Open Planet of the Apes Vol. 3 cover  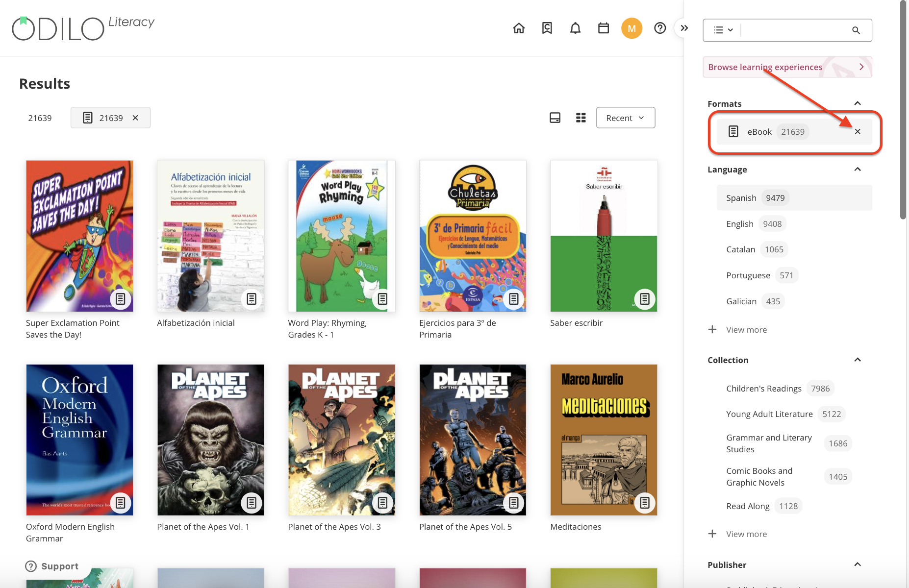(x=342, y=440)
